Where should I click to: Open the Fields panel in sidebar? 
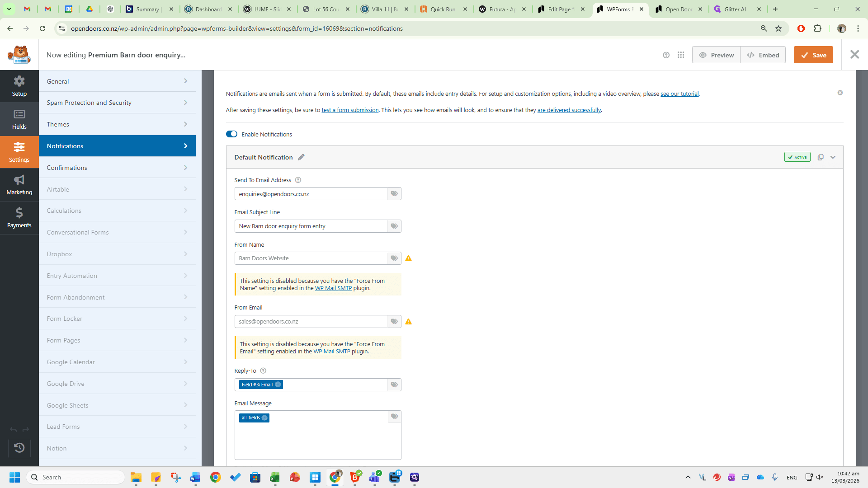(19, 119)
